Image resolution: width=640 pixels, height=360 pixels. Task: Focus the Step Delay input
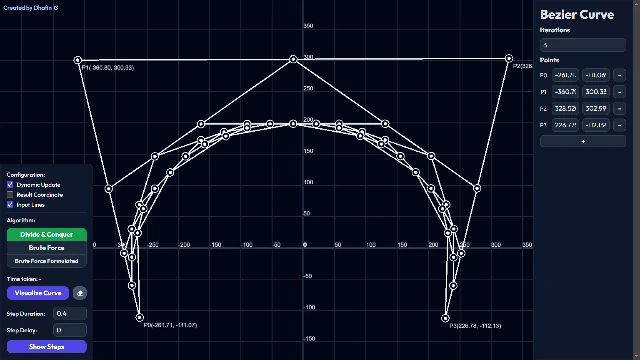tap(70, 330)
